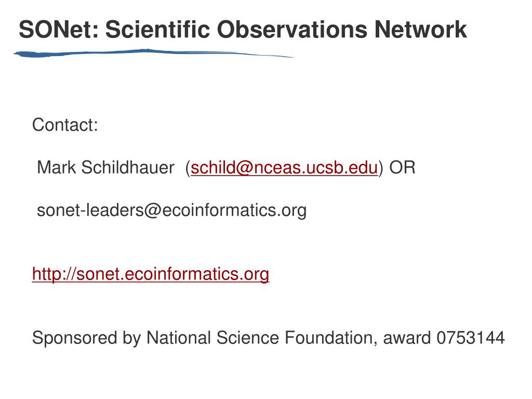Image resolution: width=532 pixels, height=399 pixels.
Task: Click the name 'Mark Schildhauer'
Action: pos(105,168)
